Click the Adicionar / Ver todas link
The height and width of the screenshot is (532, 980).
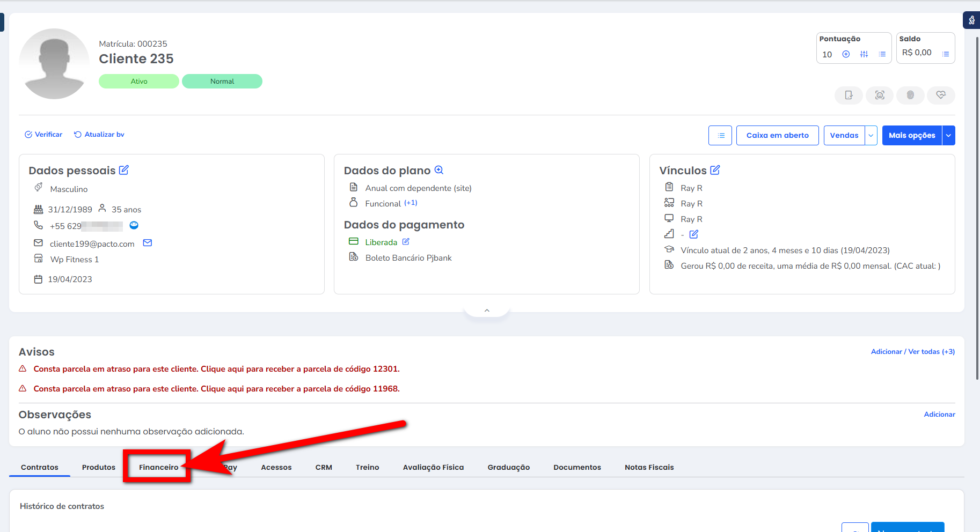click(912, 352)
